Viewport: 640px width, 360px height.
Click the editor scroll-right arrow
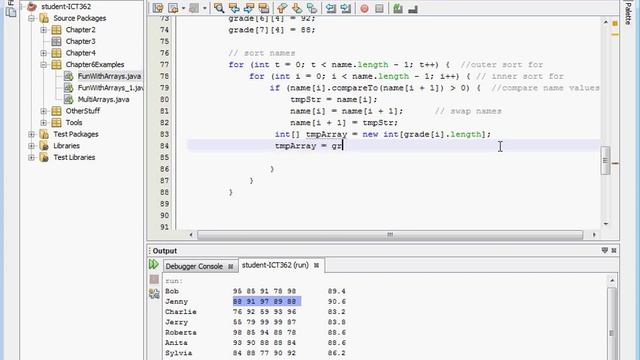coord(594,235)
